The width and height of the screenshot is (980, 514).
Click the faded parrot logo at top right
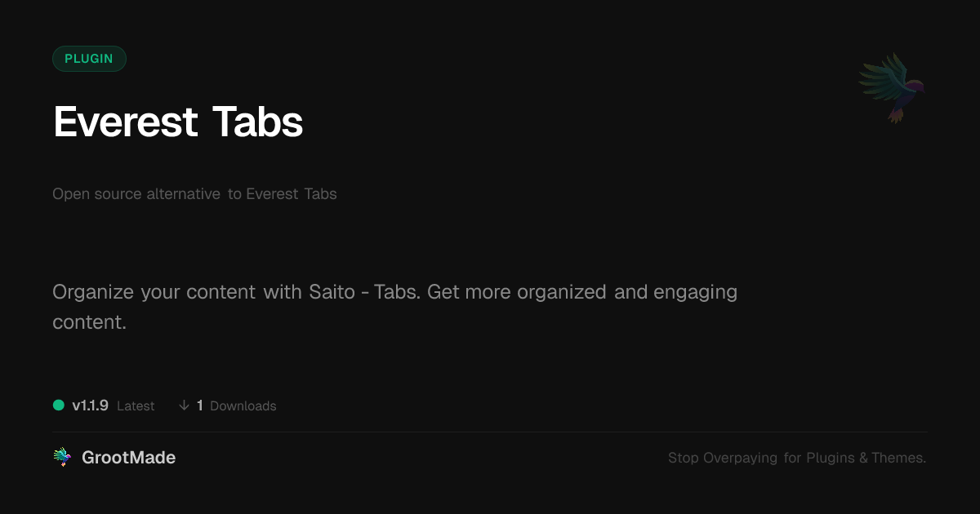(892, 87)
